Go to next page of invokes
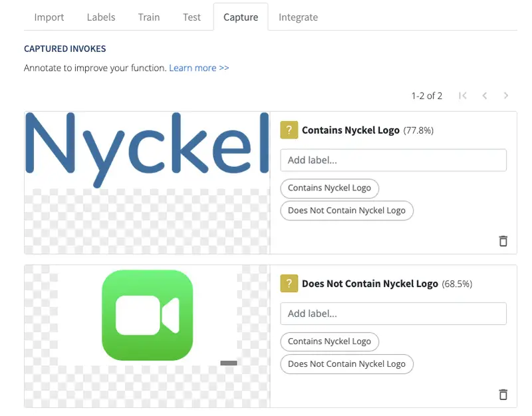532x416 pixels. pyautogui.click(x=506, y=96)
